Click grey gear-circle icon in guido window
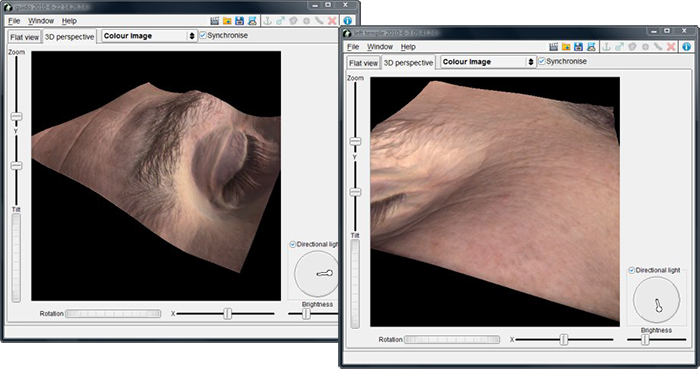The image size is (700, 369). pyautogui.click(x=306, y=21)
